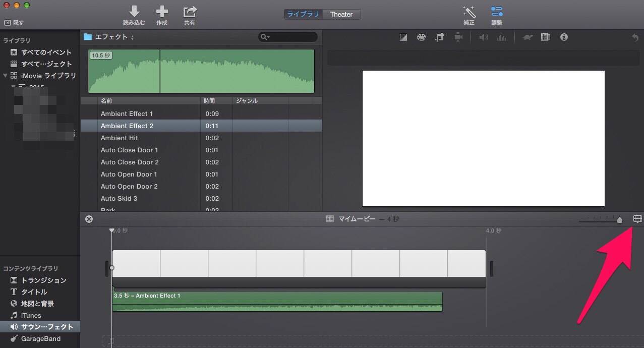Open the color balance adjustment icon
The width and height of the screenshot is (644, 348).
(403, 37)
